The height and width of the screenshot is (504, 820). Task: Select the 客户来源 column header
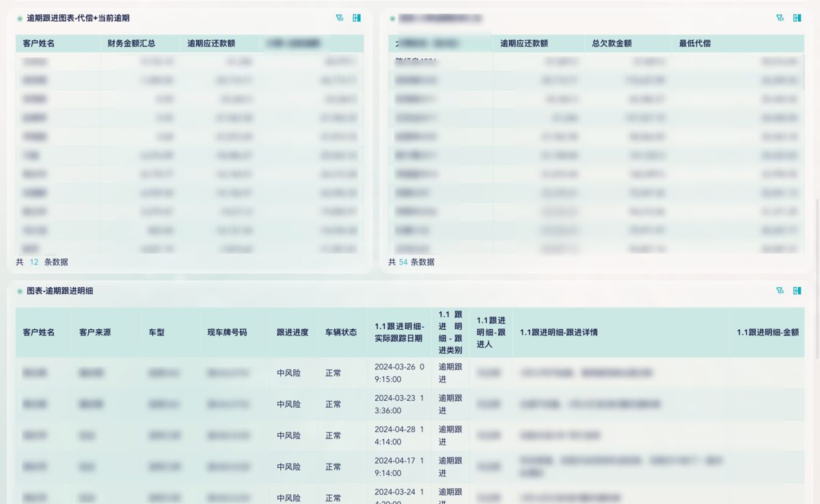coord(95,333)
